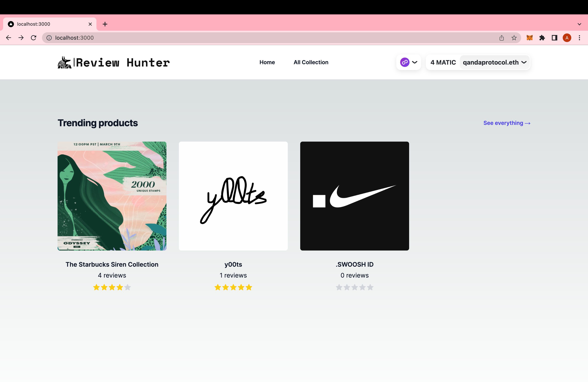
Task: Click .SWOOSH ID's first grey star
Action: [x=339, y=287]
